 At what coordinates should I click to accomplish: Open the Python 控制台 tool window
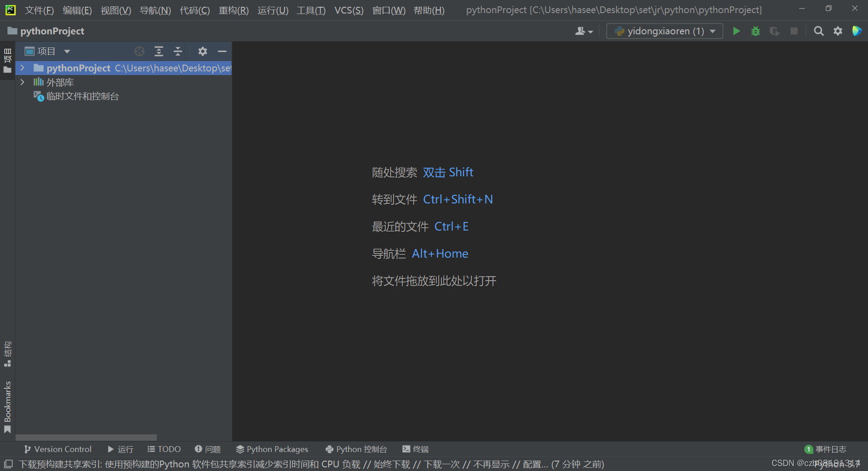point(356,449)
